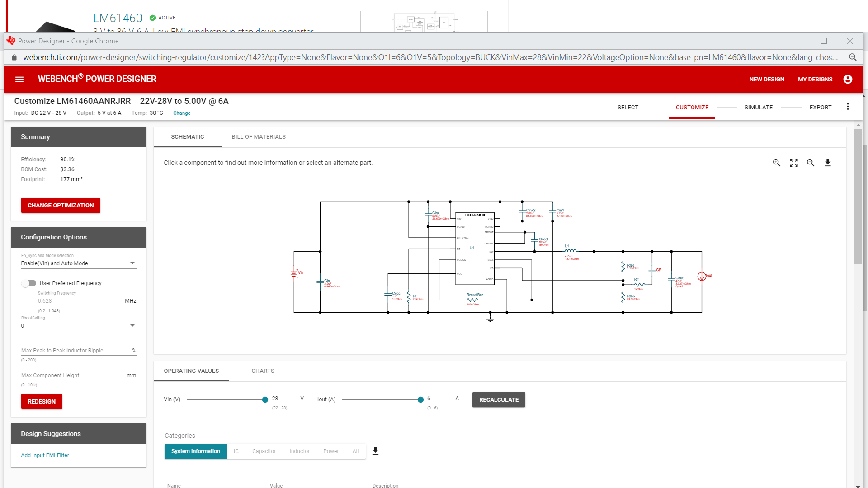The image size is (868, 488).
Task: Click the browser address bar URL
Action: tap(430, 57)
